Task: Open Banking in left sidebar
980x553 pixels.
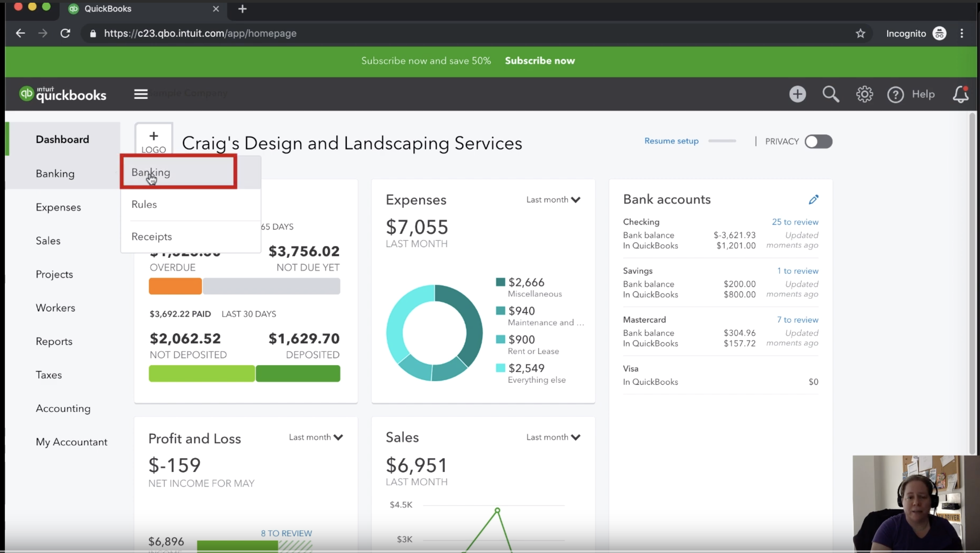Action: [x=63, y=173]
